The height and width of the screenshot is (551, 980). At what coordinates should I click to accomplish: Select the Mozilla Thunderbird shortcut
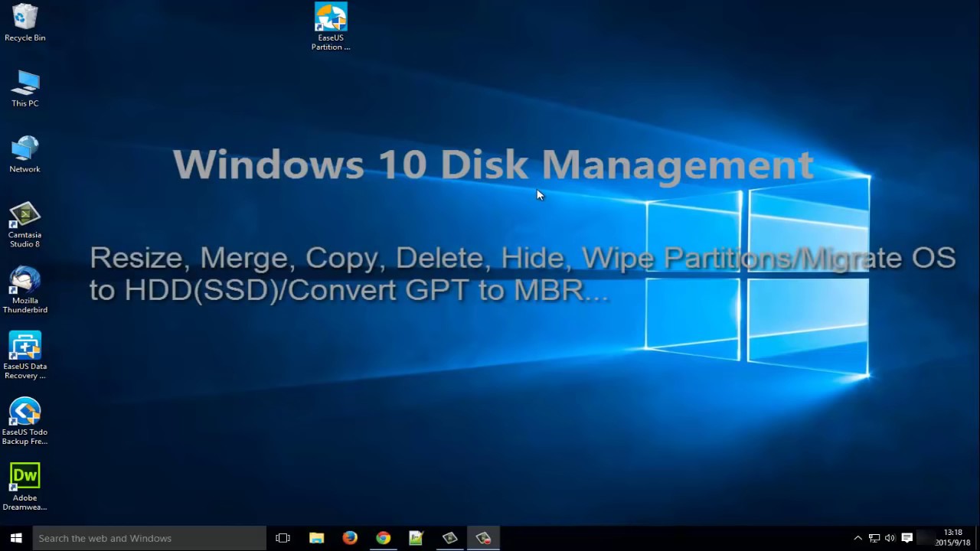pyautogui.click(x=24, y=290)
